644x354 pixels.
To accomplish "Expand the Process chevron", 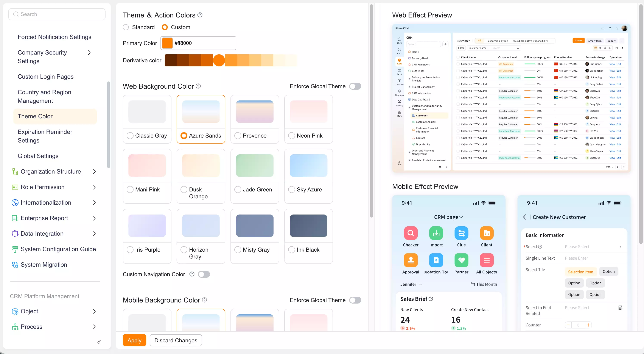I will (94, 326).
